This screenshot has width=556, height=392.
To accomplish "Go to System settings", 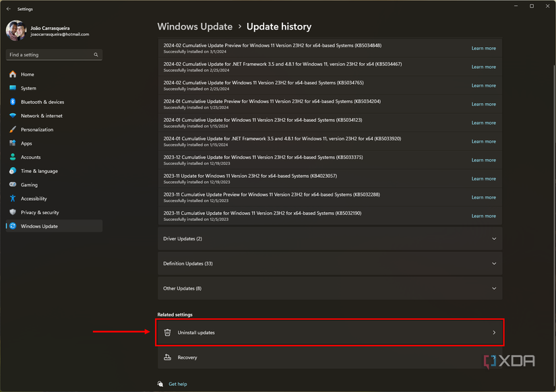I will tap(28, 88).
